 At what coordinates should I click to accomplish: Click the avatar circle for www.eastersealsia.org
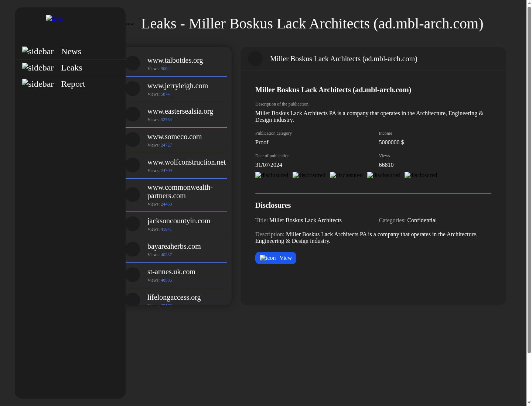(133, 114)
